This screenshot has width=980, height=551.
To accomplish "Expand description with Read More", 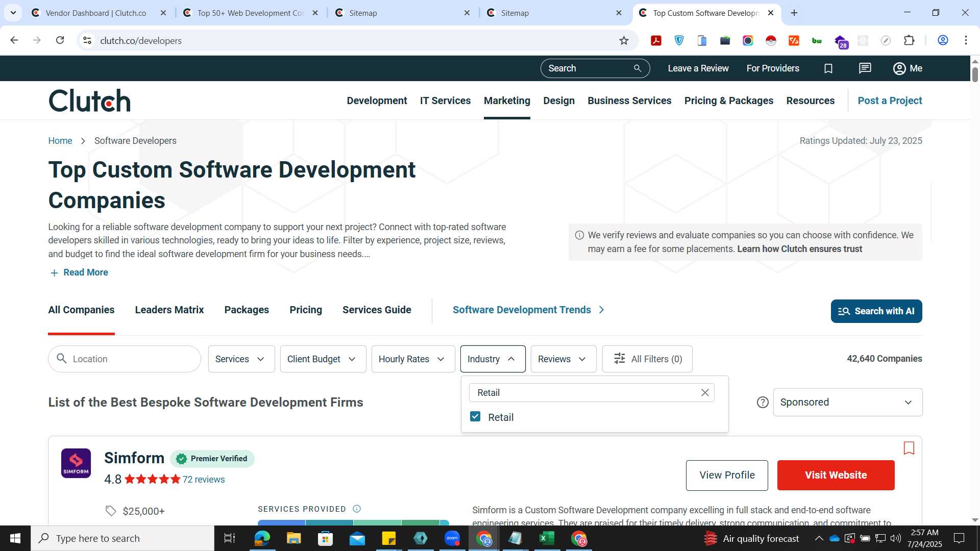I will click(x=79, y=272).
